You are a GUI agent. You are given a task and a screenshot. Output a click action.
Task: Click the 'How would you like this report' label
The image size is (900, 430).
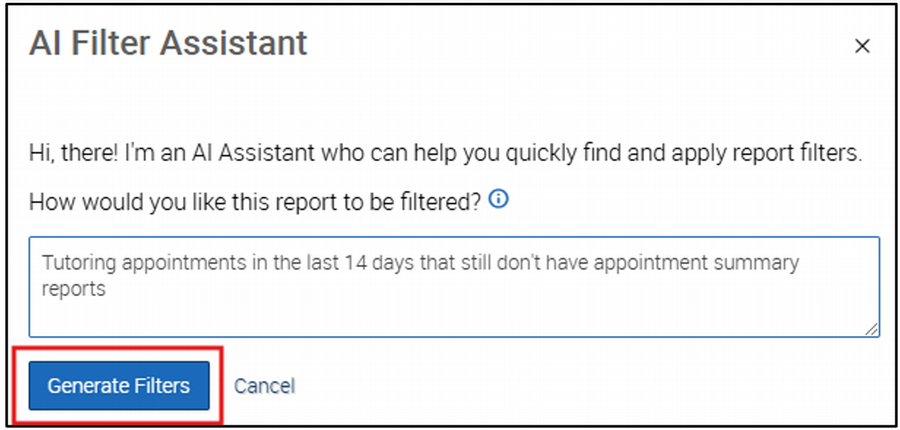point(255,202)
